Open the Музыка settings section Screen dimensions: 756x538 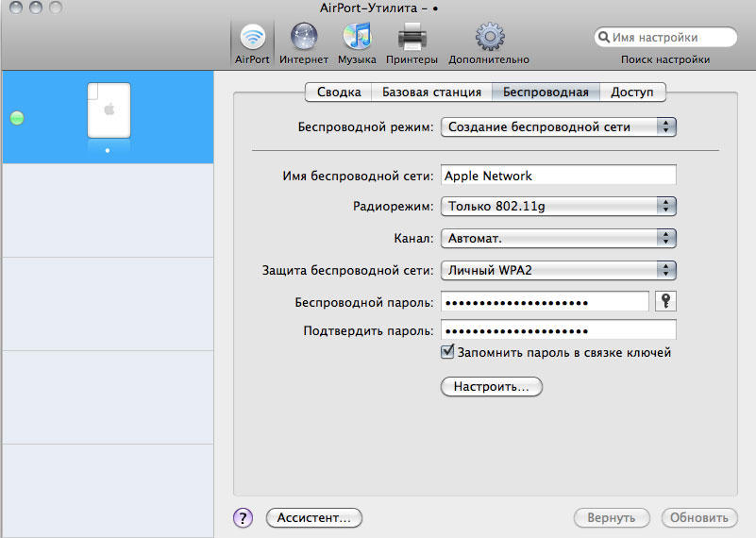[357, 43]
